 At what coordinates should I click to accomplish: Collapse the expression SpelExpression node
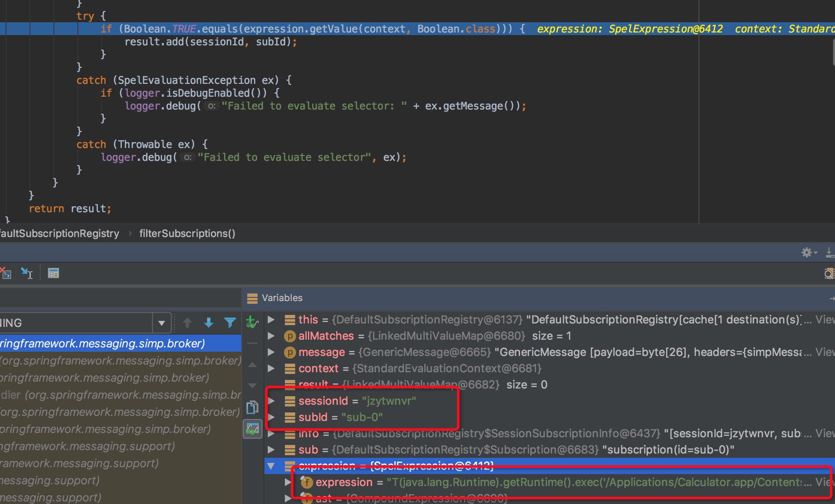pos(271,466)
